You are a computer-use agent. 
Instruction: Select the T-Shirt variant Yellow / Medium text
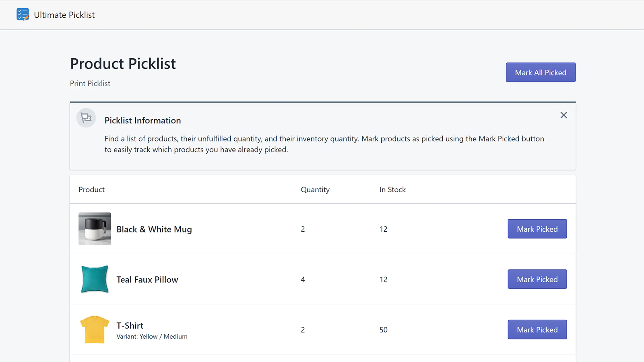[152, 336]
